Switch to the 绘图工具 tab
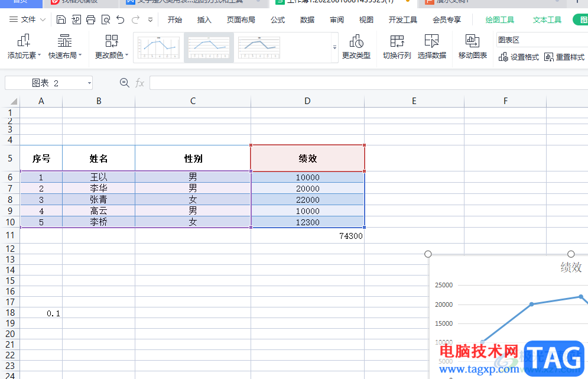 pyautogui.click(x=499, y=20)
